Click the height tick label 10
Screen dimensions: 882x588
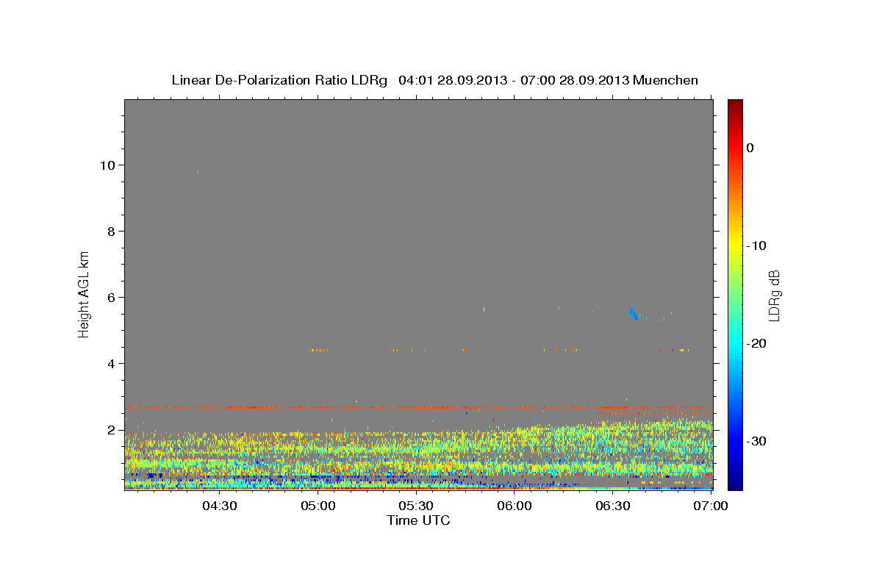coord(110,165)
